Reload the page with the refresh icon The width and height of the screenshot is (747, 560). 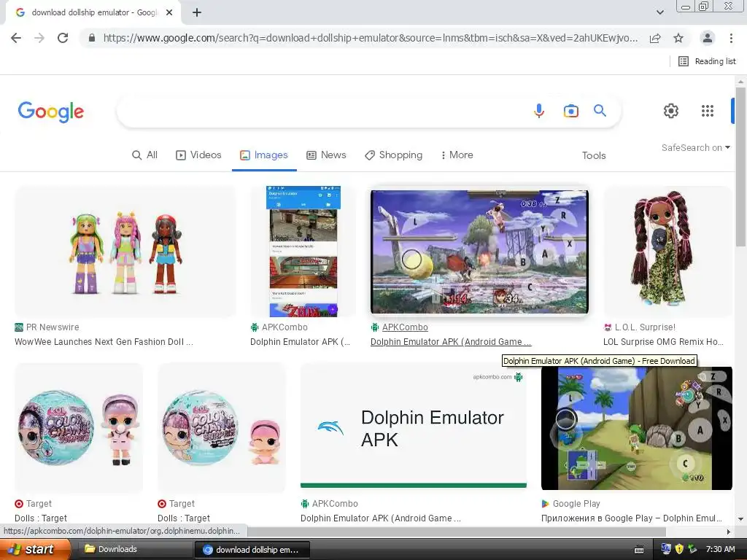click(63, 38)
